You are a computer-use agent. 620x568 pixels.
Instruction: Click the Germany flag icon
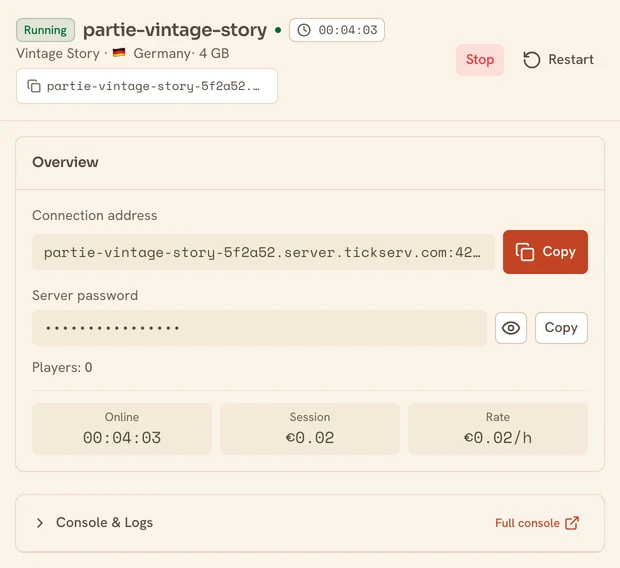[119, 53]
